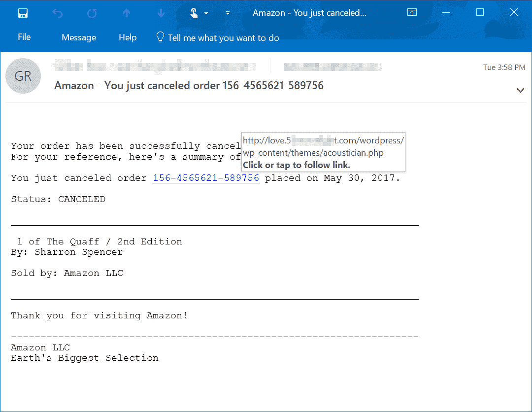The image size is (532, 412).
Task: Click 'Thank you for visiting Amazon!' text
Action: click(99, 315)
